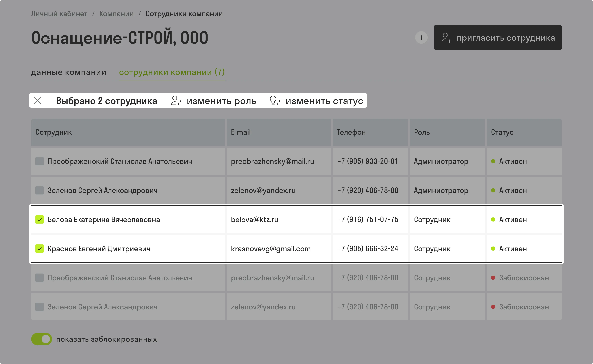Click green status dot for Краснов
Screen dimensions: 593x364
pos(493,248)
